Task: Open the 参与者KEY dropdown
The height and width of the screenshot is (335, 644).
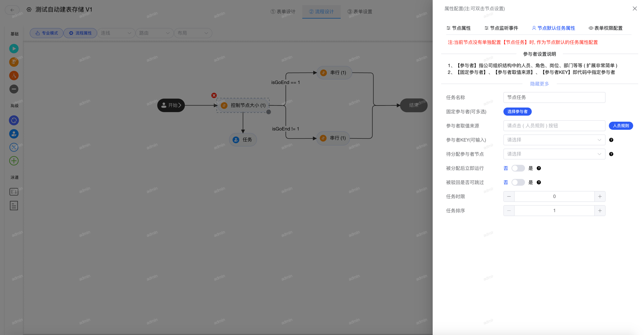Action: [x=554, y=140]
